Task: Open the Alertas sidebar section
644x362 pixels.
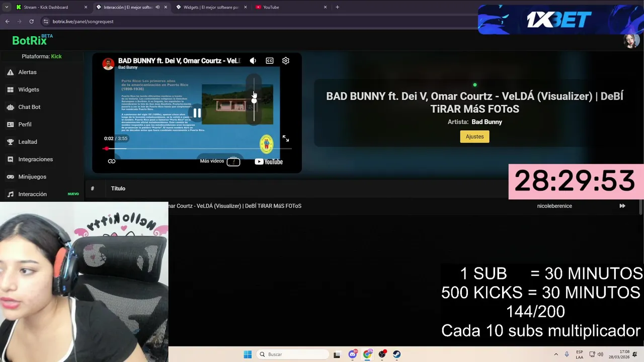Action: point(27,72)
